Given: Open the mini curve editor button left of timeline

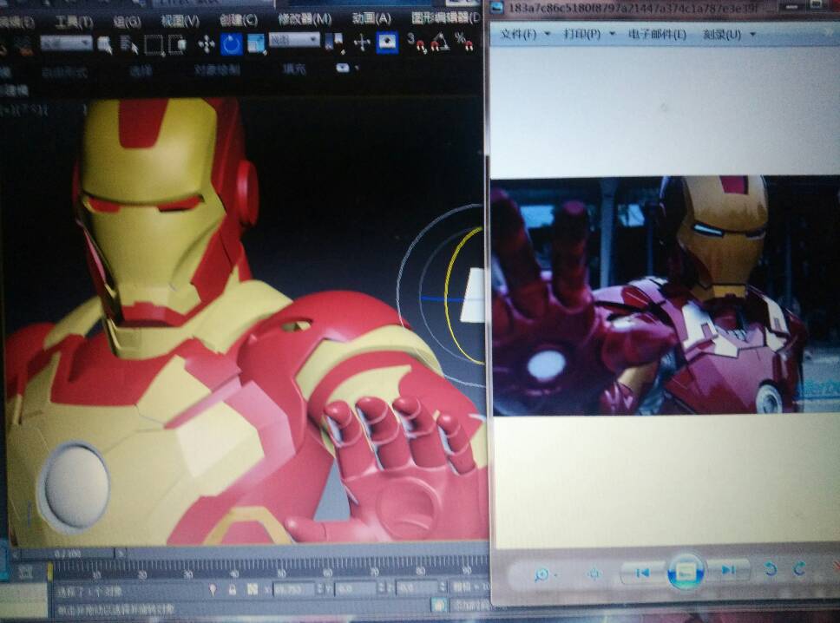Looking at the screenshot, I should pos(25,574).
